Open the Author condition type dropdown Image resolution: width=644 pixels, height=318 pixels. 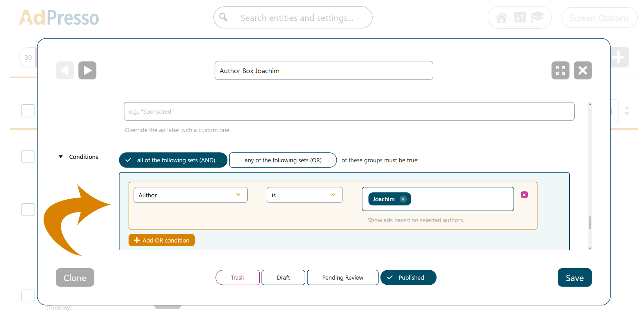coord(190,195)
